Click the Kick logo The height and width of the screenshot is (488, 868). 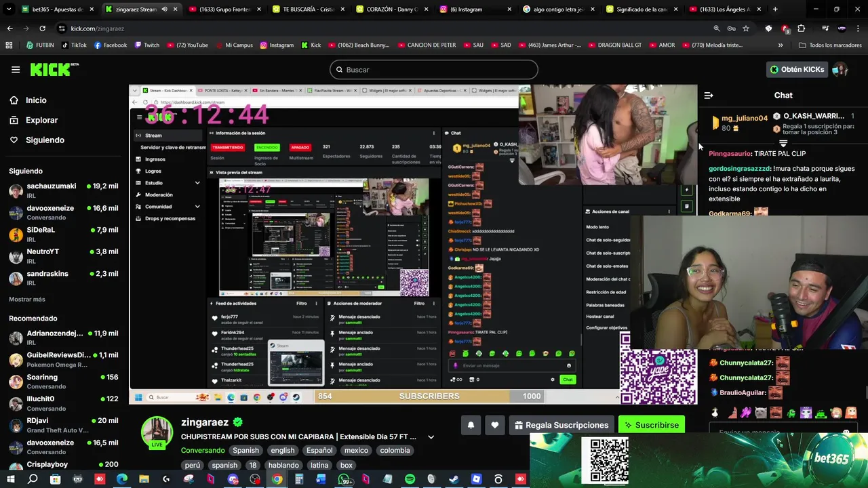tap(54, 69)
